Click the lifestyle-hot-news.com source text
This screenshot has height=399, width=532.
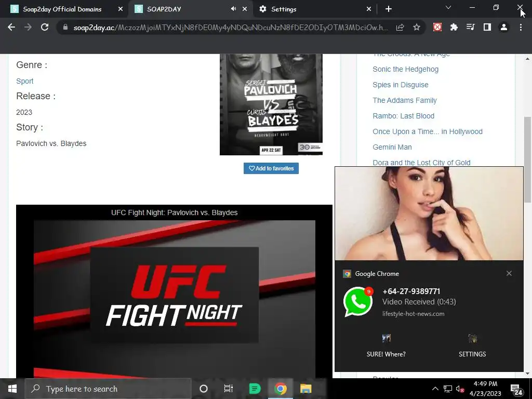(x=413, y=314)
